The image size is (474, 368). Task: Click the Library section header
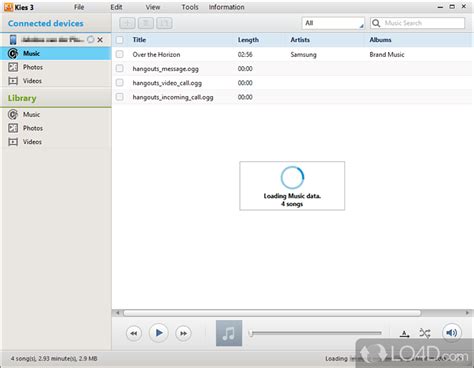(x=22, y=98)
